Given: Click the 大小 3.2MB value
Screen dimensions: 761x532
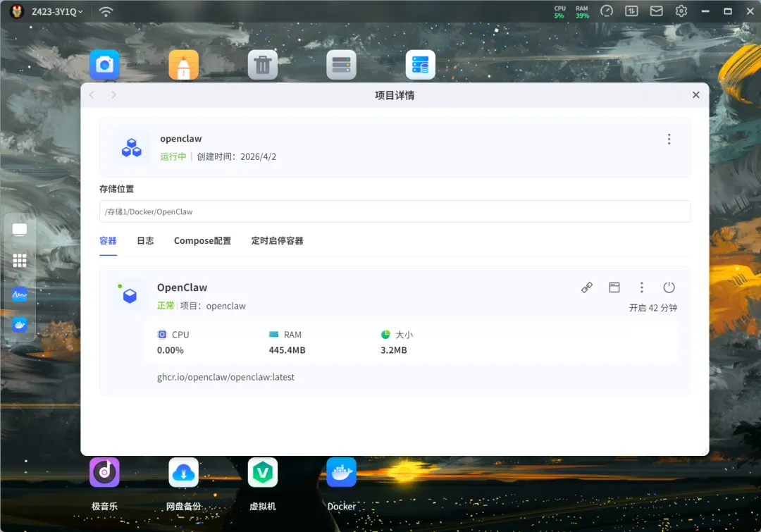Looking at the screenshot, I should [x=394, y=350].
